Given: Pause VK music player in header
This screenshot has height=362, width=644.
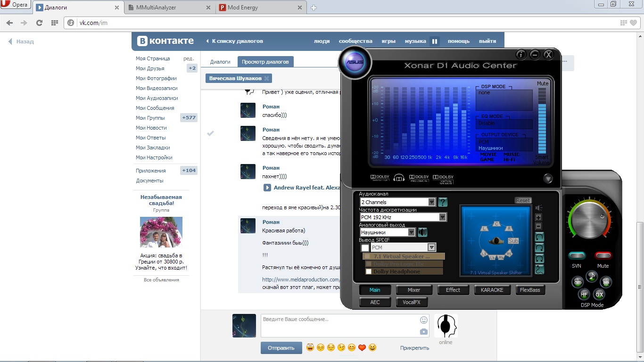Looking at the screenshot, I should [x=435, y=41].
